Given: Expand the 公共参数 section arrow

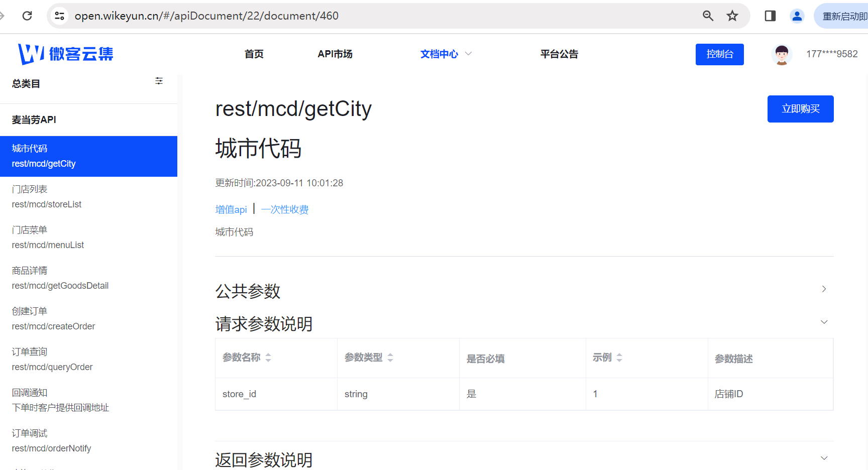Looking at the screenshot, I should pyautogui.click(x=824, y=289).
